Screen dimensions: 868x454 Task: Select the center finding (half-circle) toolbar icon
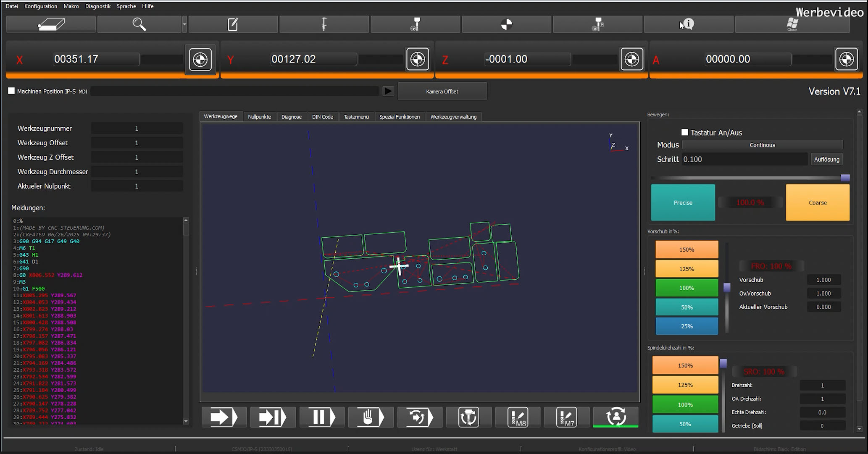tap(506, 24)
